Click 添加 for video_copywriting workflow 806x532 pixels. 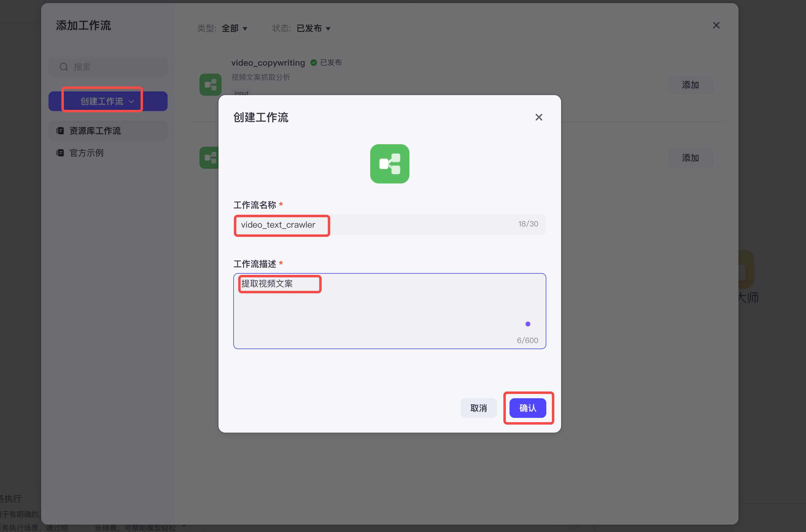(x=690, y=85)
